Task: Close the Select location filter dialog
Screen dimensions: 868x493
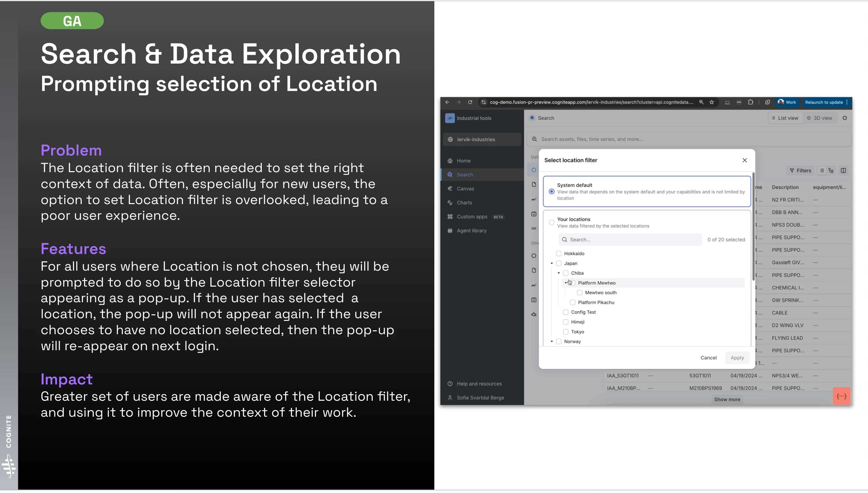Action: 744,160
